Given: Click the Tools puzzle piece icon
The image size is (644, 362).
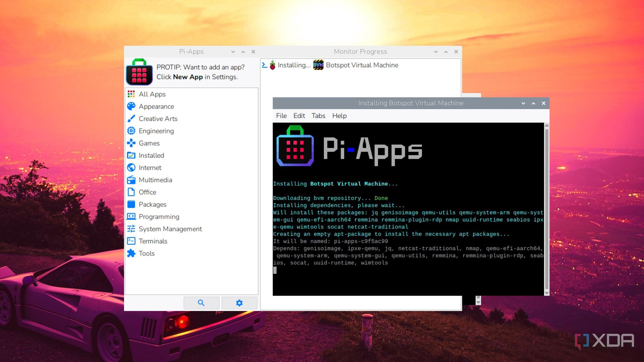Looking at the screenshot, I should [x=131, y=253].
